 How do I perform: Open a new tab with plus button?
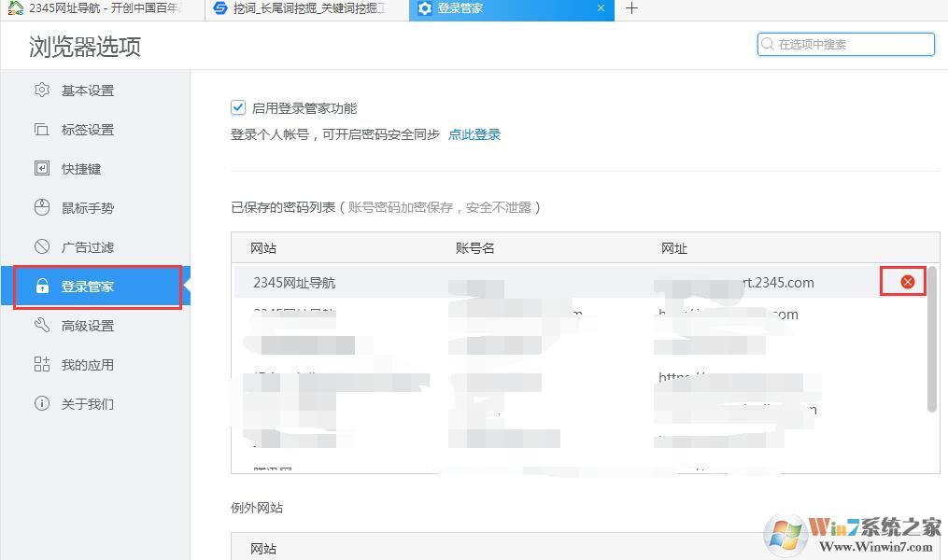click(631, 8)
